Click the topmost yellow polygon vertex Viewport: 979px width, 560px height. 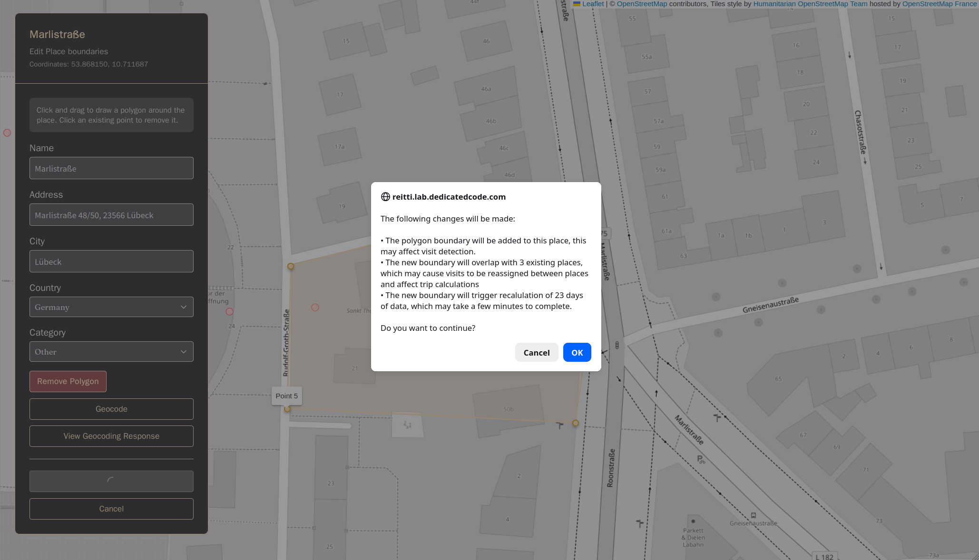click(x=291, y=267)
